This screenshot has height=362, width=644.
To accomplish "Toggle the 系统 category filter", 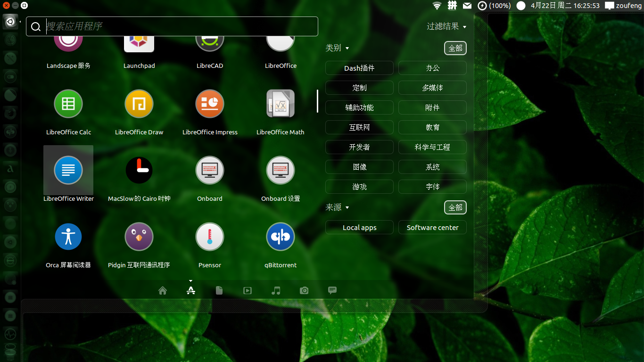I will [x=432, y=167].
